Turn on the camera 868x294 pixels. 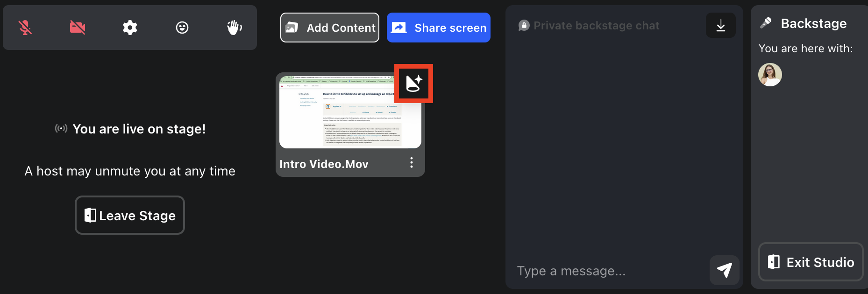tap(78, 28)
